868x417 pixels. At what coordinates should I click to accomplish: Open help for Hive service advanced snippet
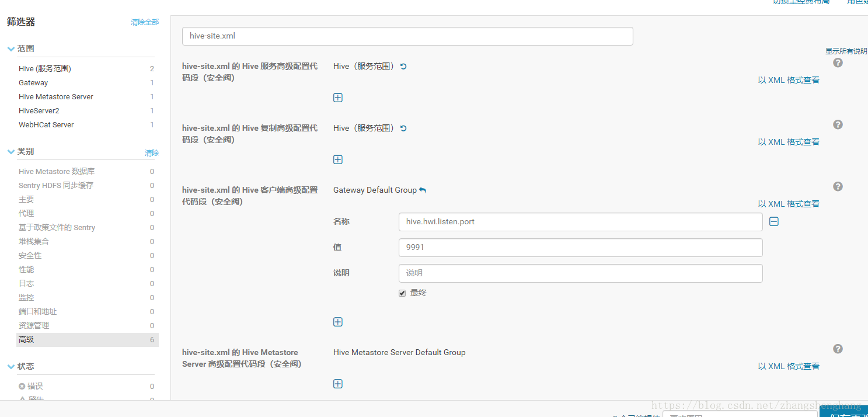pyautogui.click(x=838, y=62)
